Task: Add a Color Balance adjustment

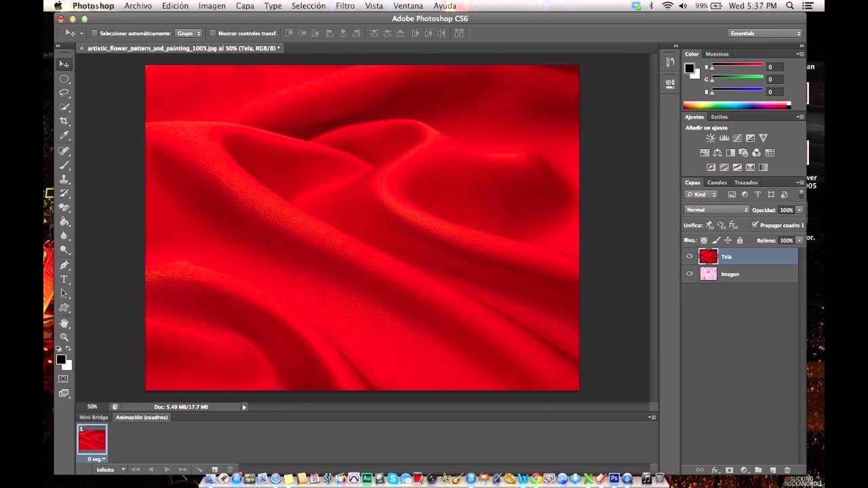Action: click(717, 153)
